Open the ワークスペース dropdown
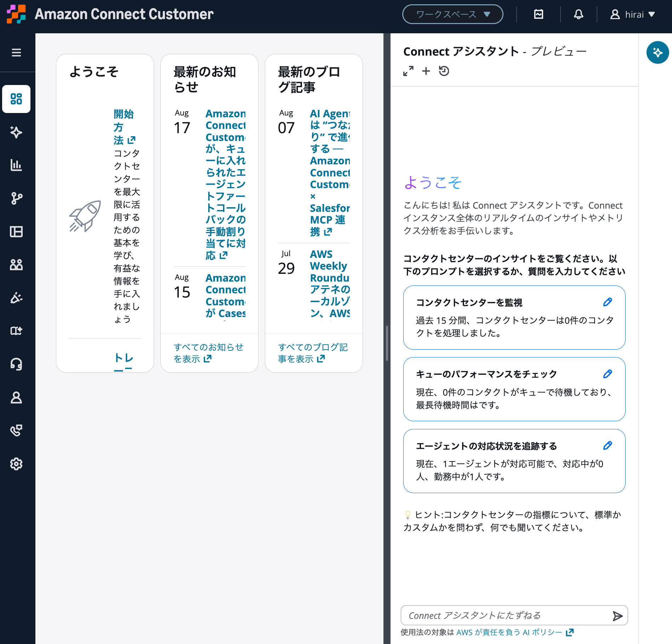Image resolution: width=672 pixels, height=644 pixels. 452,14
